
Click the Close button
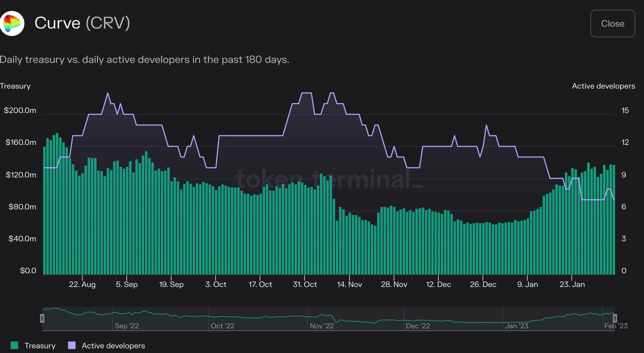(x=612, y=23)
